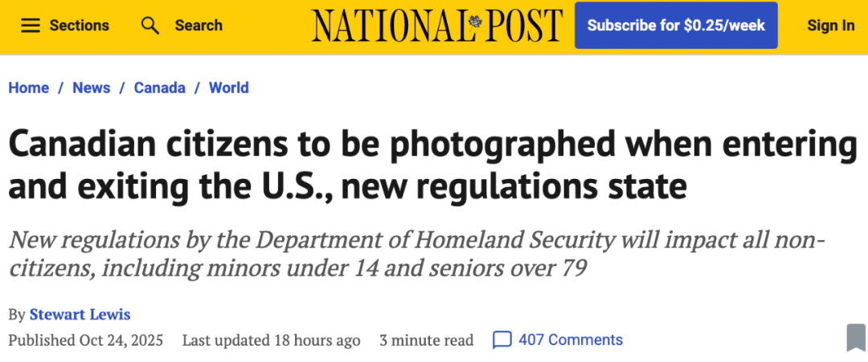Click the magnifying glass search icon
868x362 pixels.
(150, 26)
